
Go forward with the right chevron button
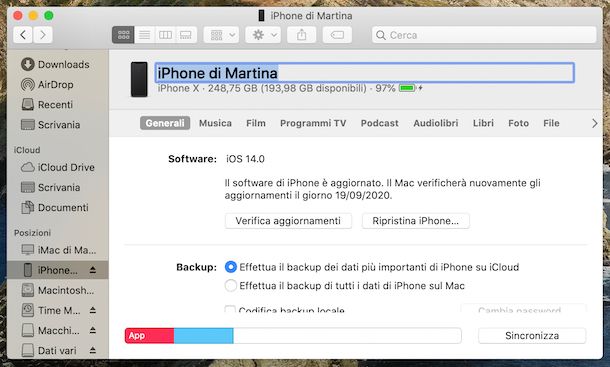click(43, 35)
